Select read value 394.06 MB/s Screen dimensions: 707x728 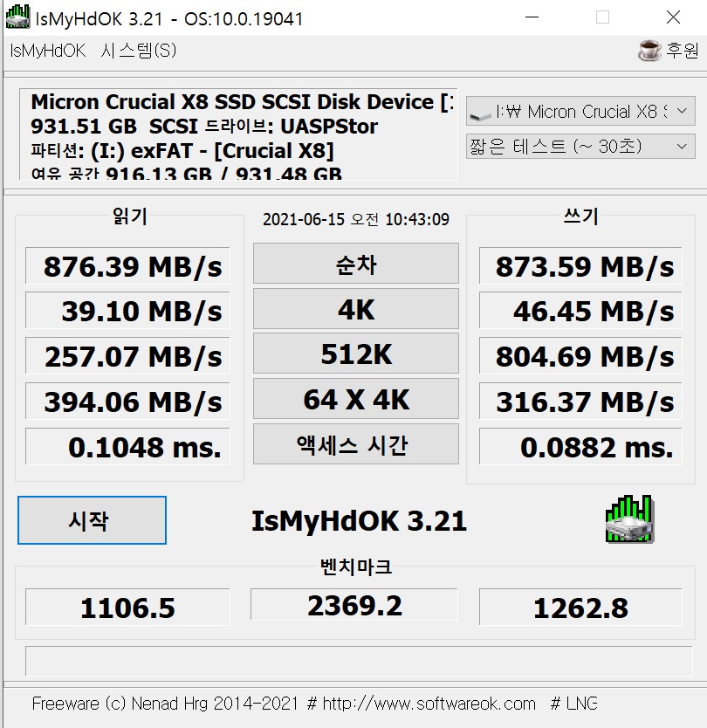(127, 401)
